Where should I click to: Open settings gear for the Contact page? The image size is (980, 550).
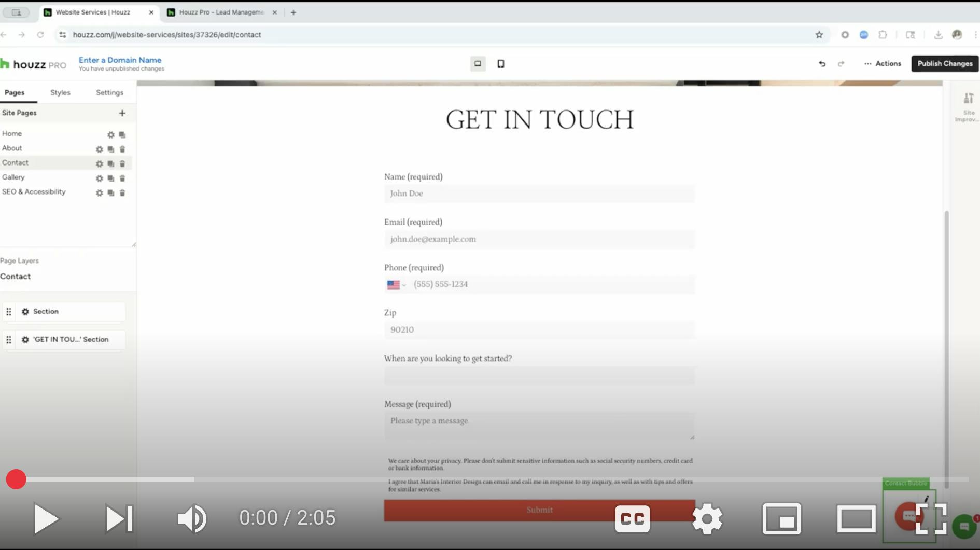point(99,163)
